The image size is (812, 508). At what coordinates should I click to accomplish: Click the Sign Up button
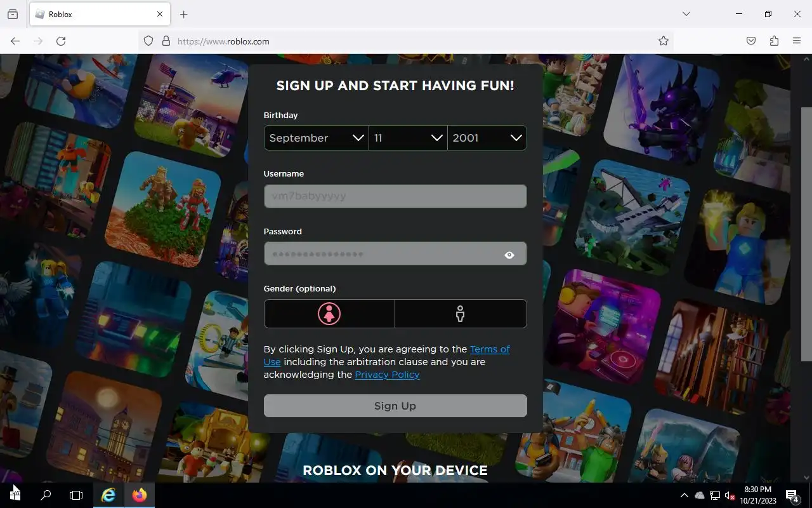[395, 406]
